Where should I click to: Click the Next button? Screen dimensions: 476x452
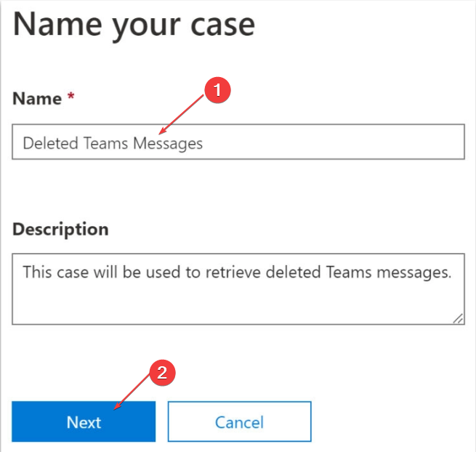(x=84, y=421)
